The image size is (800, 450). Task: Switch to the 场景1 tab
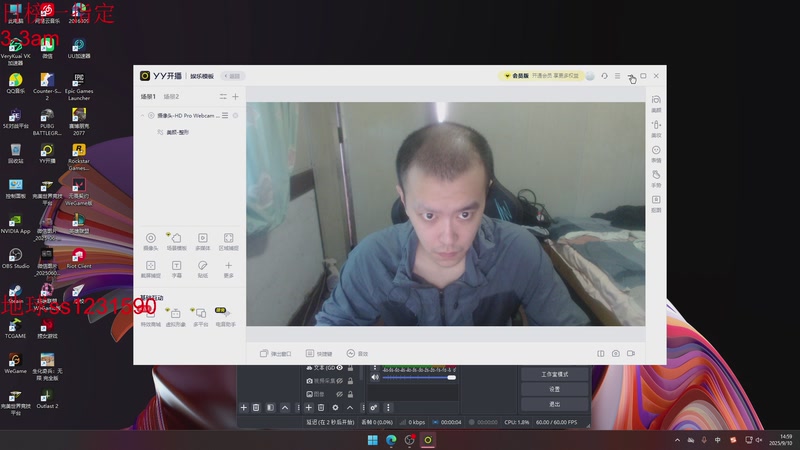pyautogui.click(x=148, y=96)
